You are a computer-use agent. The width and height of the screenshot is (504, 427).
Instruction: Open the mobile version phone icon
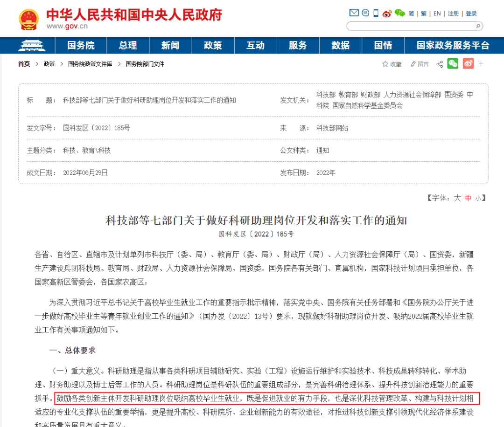click(x=375, y=13)
